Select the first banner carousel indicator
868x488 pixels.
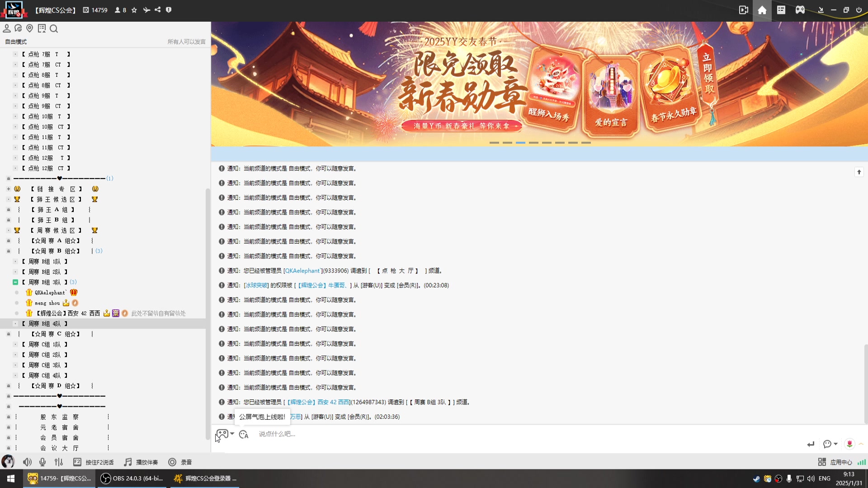coord(494,143)
